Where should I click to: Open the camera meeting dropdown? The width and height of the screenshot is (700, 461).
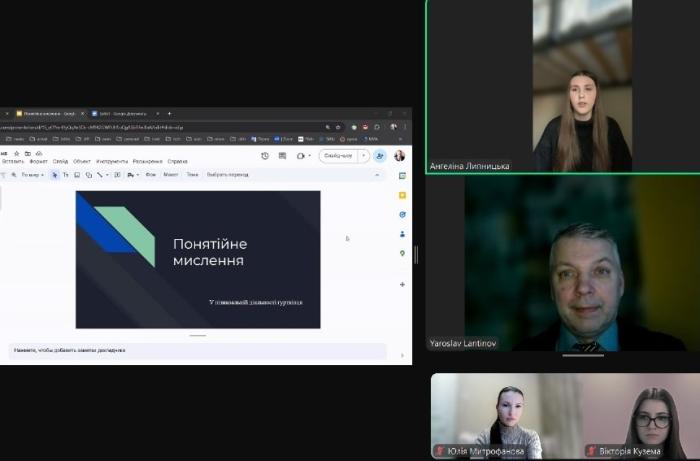pos(302,156)
